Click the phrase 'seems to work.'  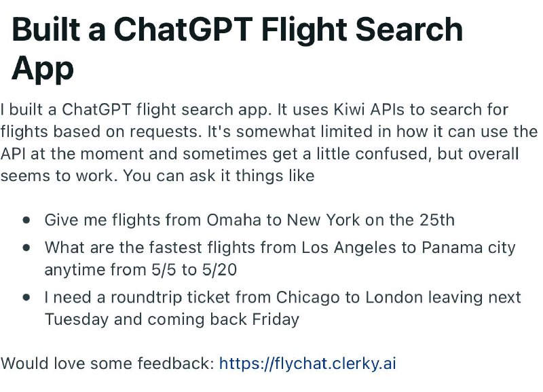pos(59,176)
